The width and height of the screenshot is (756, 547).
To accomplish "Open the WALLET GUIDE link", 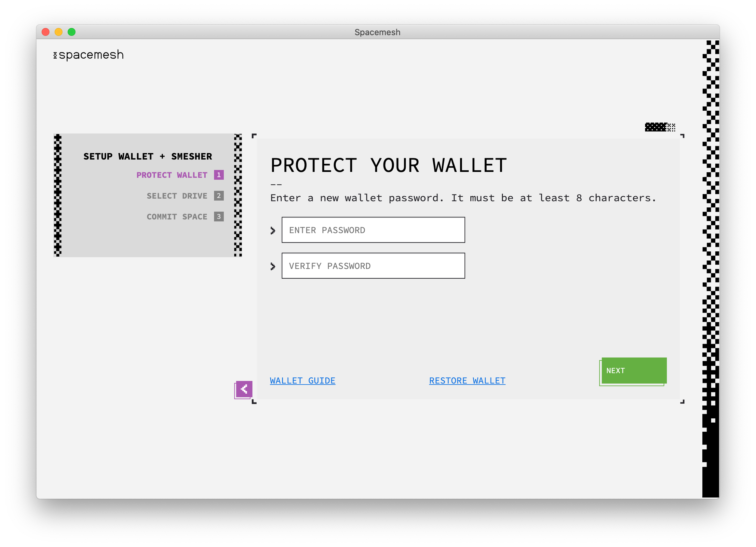I will pos(302,381).
